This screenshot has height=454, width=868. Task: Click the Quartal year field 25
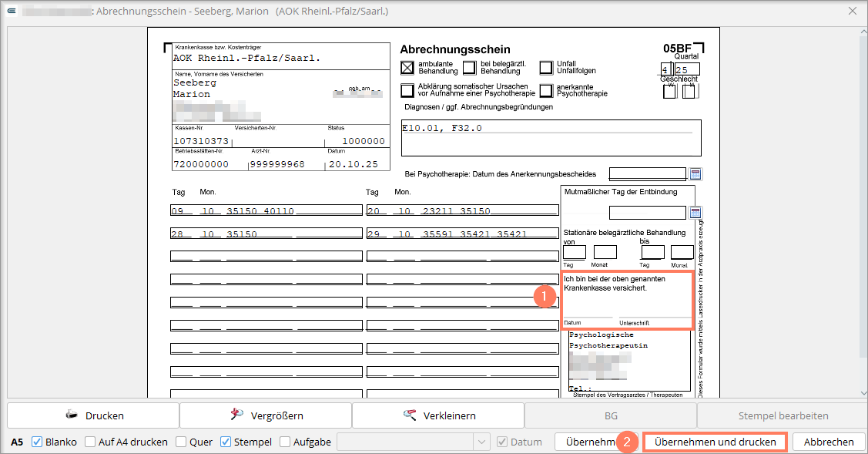click(x=687, y=69)
